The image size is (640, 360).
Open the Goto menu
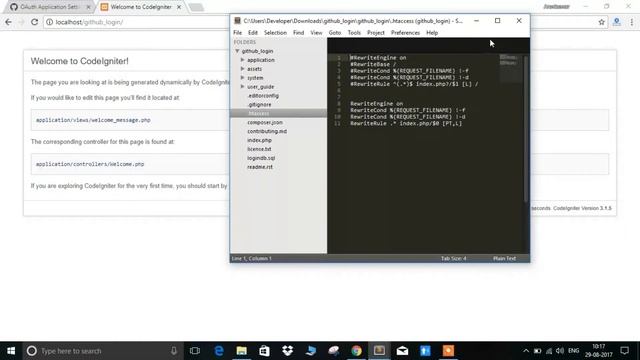pyautogui.click(x=335, y=33)
